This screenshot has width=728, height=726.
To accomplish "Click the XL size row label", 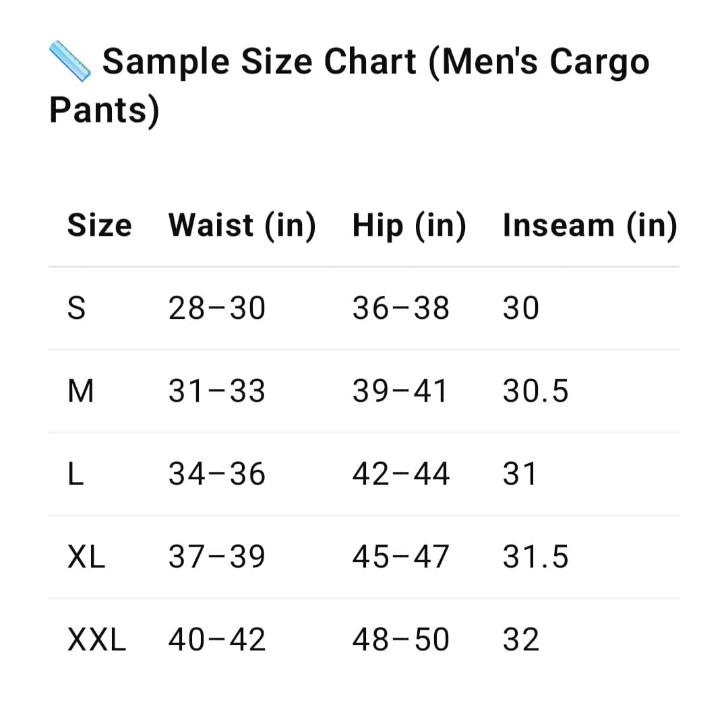I will pyautogui.click(x=86, y=556).
